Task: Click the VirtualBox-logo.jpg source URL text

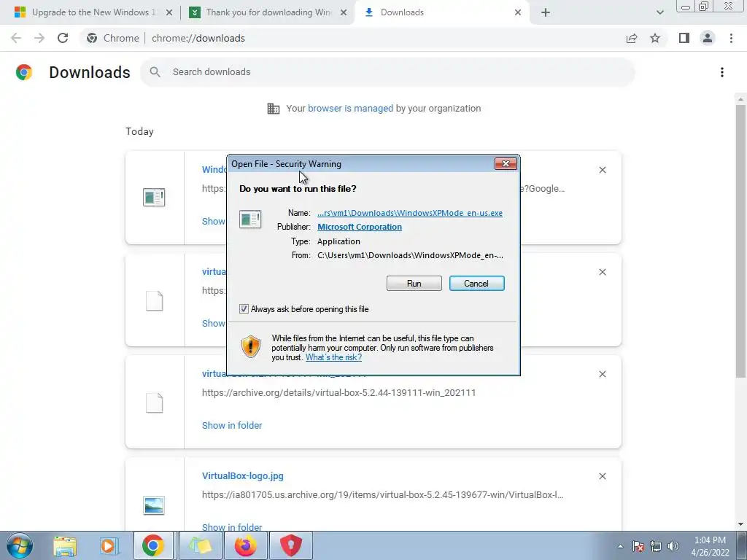Action: click(x=382, y=495)
